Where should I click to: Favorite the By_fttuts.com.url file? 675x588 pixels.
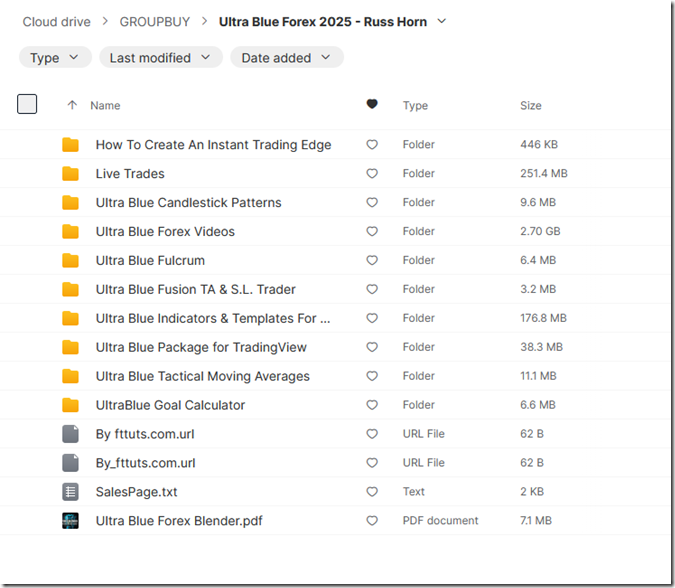(x=372, y=463)
